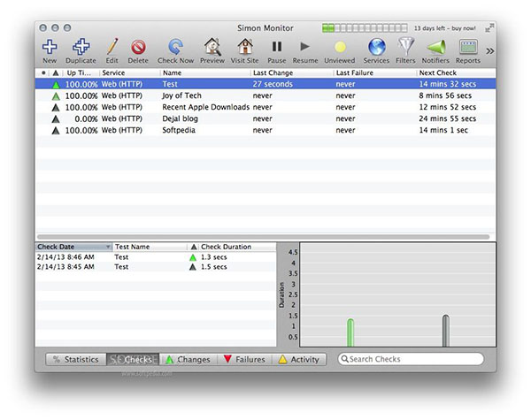Expand toolbar overflow chevron
The width and height of the screenshot is (531, 420).
click(489, 51)
